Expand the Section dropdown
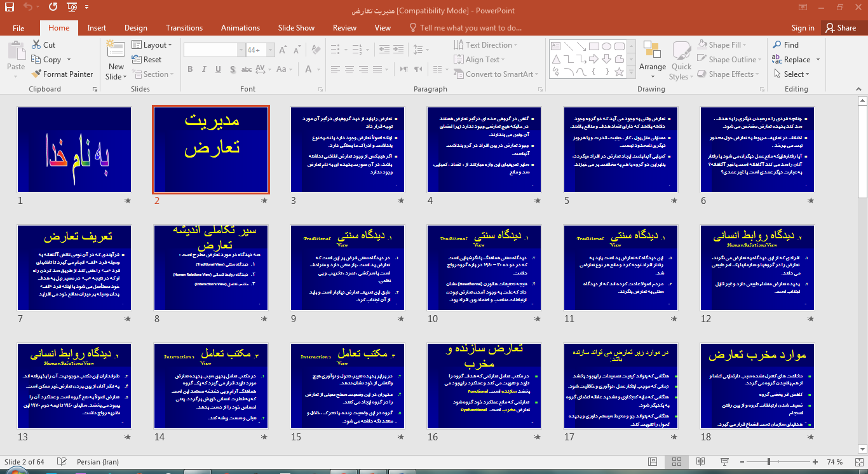 click(154, 74)
